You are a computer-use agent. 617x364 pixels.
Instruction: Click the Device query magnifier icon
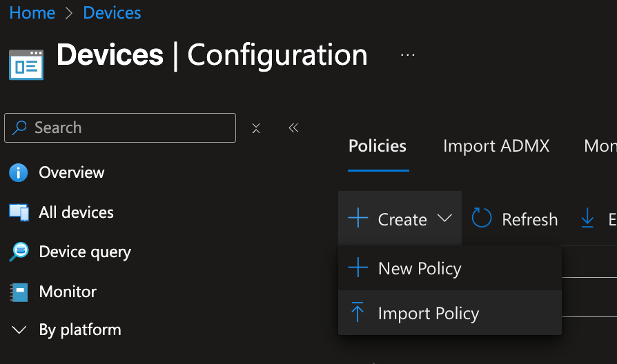[x=19, y=252]
